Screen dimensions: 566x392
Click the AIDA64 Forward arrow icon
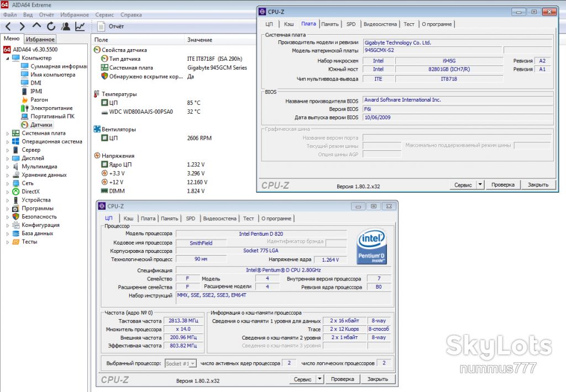(22, 27)
